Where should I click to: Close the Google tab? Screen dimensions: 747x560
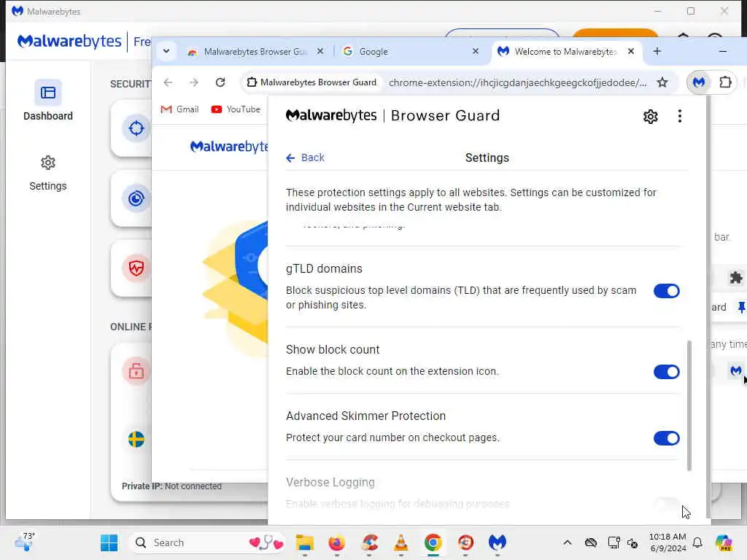(476, 51)
